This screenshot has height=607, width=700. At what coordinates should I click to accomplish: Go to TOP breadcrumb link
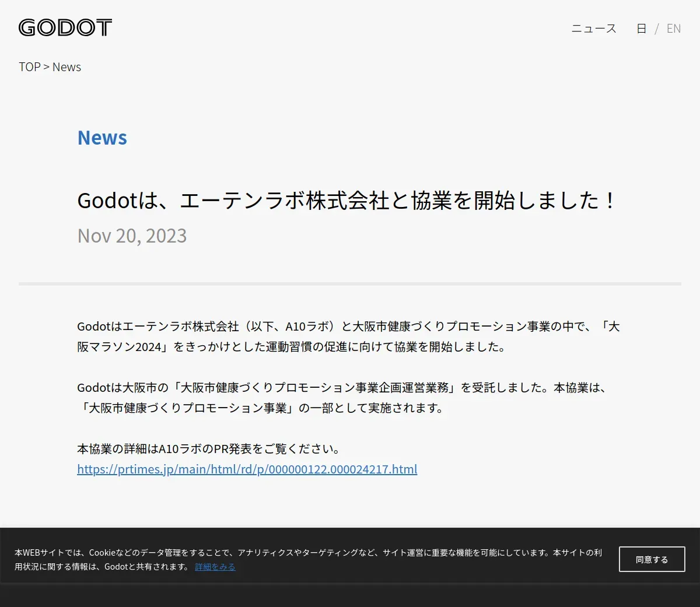pyautogui.click(x=30, y=67)
